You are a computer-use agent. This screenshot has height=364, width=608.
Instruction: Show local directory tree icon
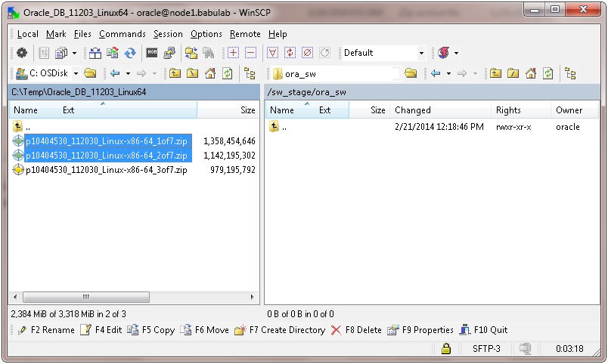click(250, 73)
